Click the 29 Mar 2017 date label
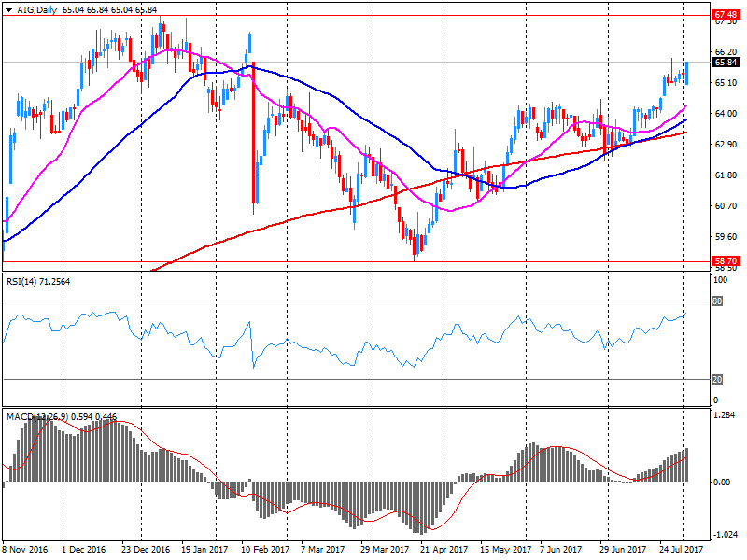The image size is (747, 560). tap(385, 550)
